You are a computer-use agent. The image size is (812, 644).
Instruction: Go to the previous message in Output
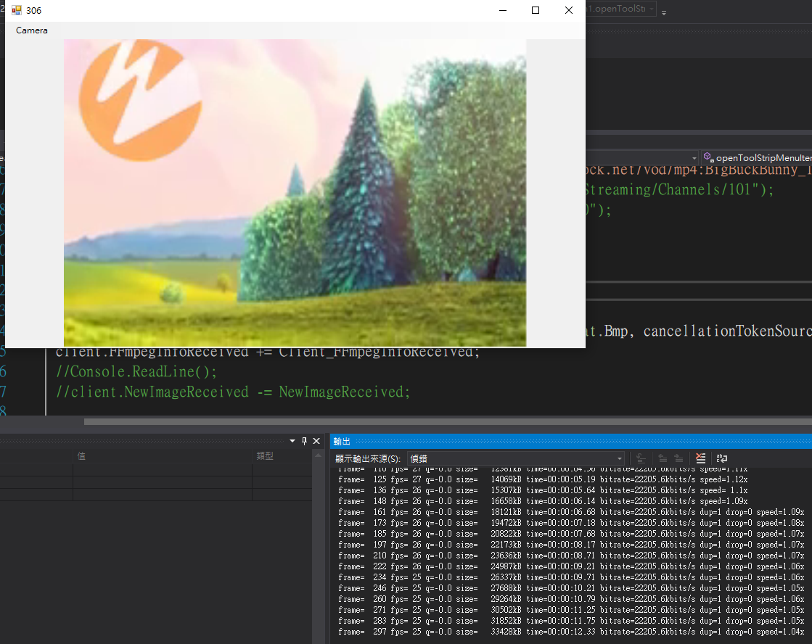tap(663, 458)
